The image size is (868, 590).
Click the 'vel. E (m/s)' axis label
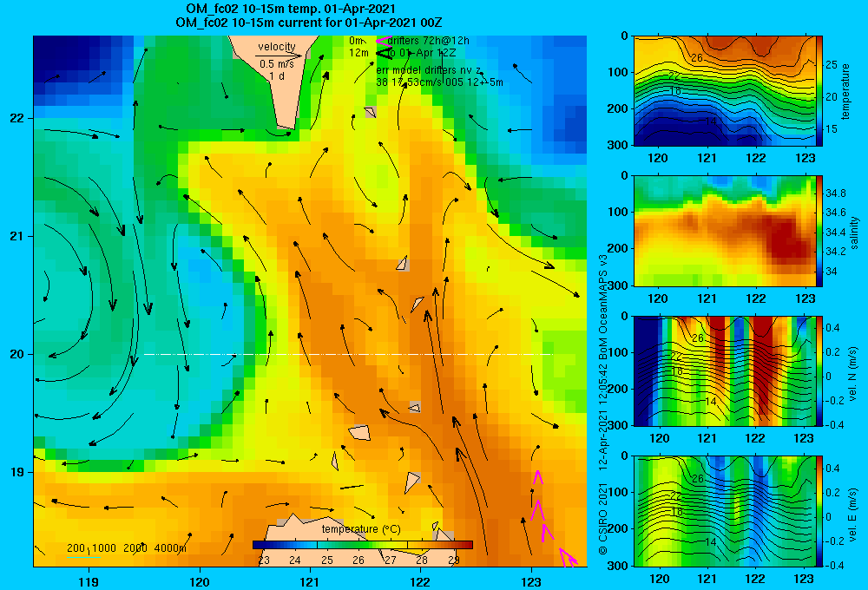point(853,515)
